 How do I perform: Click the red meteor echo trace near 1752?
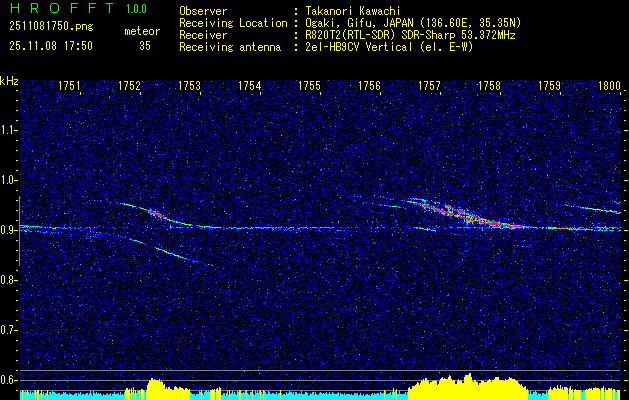tap(156, 213)
